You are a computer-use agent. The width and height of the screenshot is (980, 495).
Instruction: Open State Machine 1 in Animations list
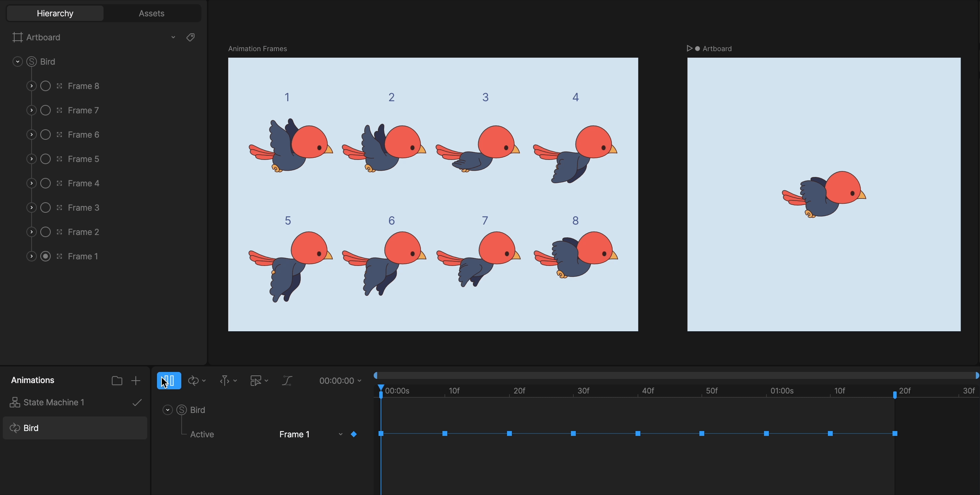pos(53,403)
